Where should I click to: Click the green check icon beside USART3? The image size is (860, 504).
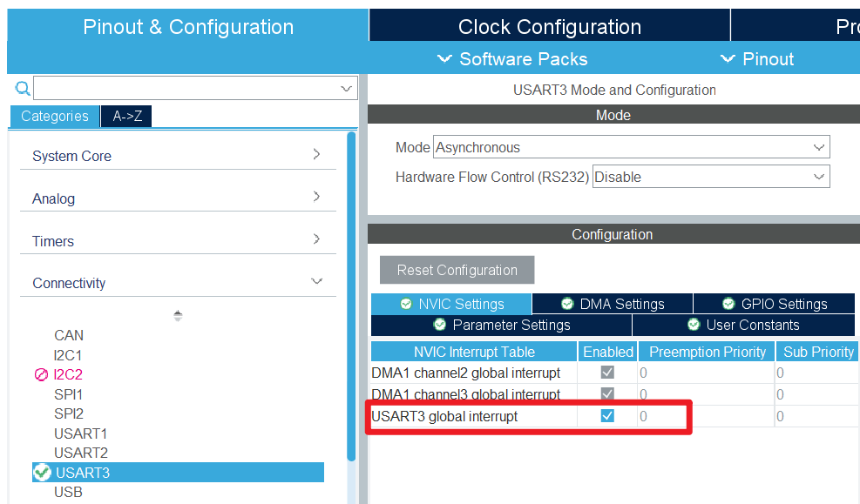click(42, 473)
